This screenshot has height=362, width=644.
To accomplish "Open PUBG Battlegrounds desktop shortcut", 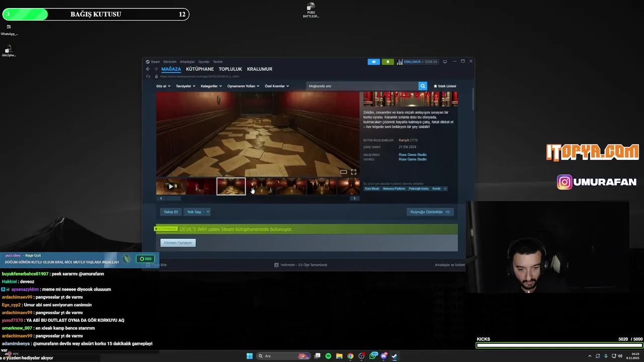I will coord(311,10).
